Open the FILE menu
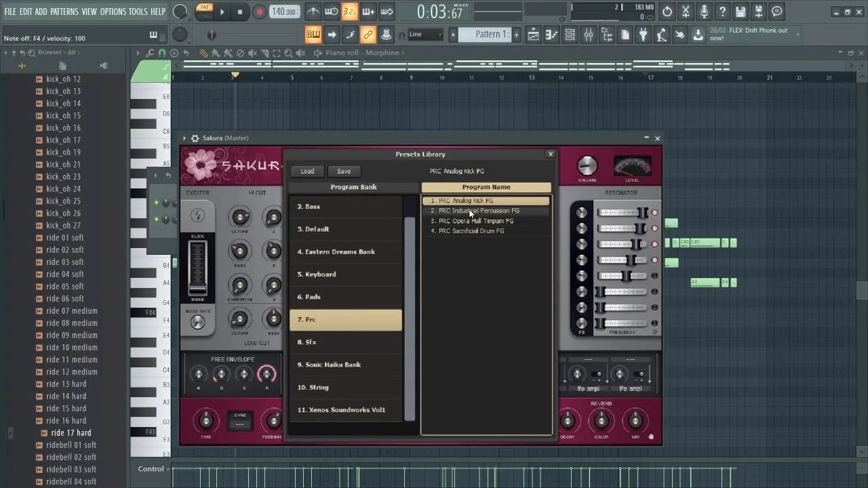 point(10,12)
